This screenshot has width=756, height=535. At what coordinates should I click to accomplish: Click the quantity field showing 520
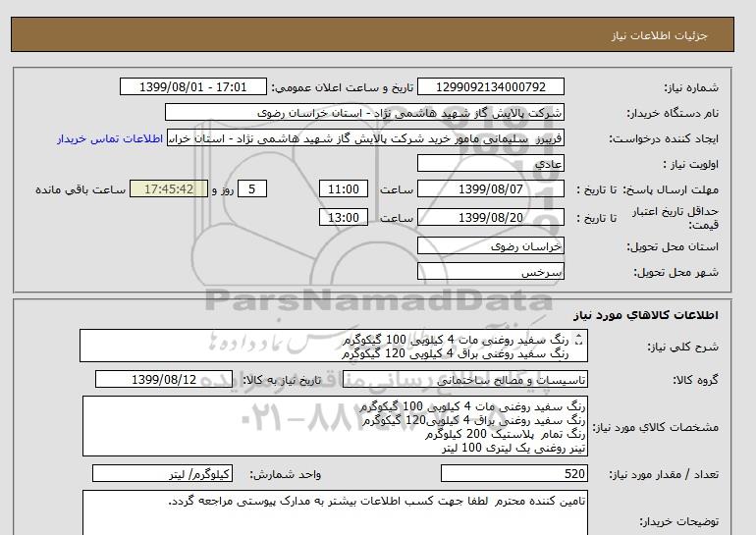(x=513, y=473)
